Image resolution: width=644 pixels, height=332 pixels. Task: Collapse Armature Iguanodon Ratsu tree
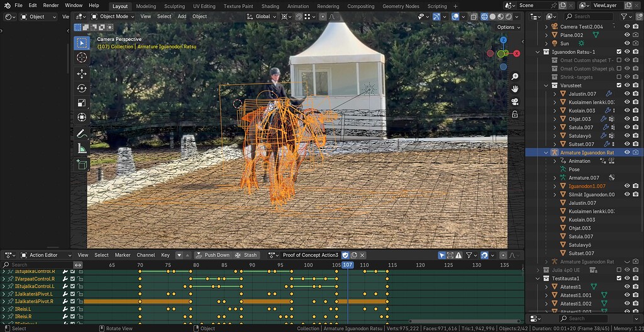(x=547, y=152)
